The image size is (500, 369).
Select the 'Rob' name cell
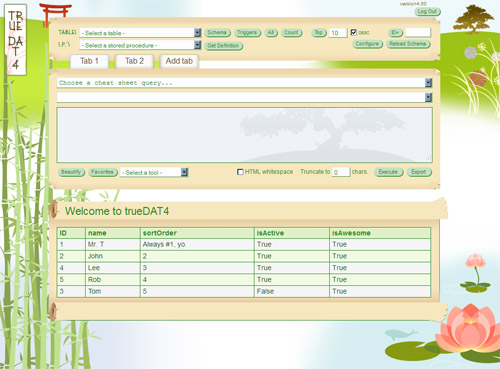tap(113, 280)
